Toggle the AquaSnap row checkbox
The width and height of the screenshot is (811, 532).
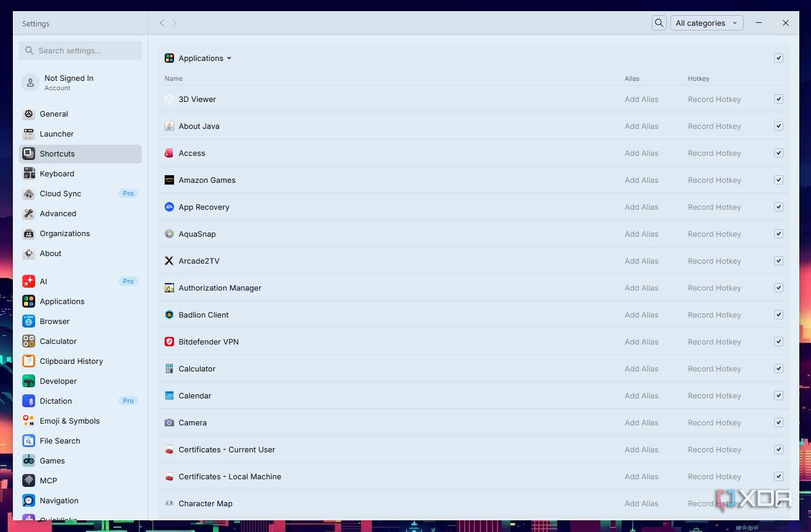pyautogui.click(x=779, y=234)
